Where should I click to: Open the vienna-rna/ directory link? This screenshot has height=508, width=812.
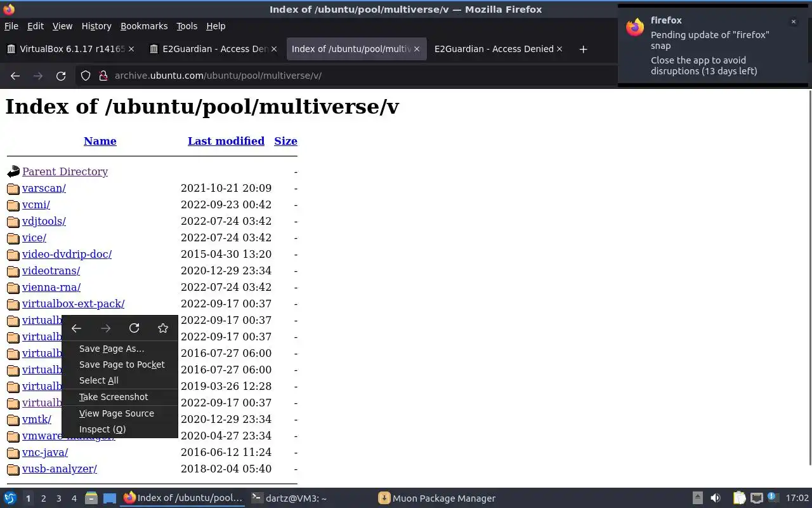51,287
